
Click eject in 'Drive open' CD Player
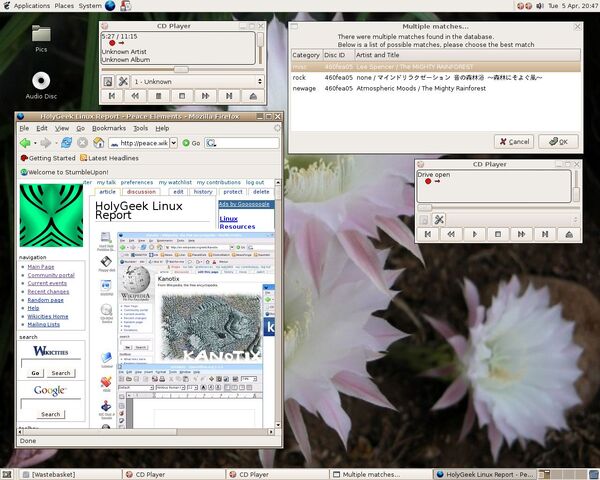569,234
